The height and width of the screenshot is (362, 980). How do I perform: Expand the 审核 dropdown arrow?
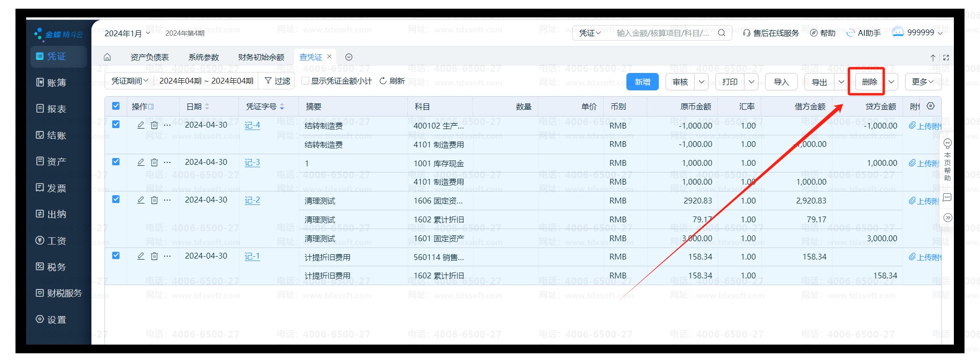pyautogui.click(x=701, y=82)
